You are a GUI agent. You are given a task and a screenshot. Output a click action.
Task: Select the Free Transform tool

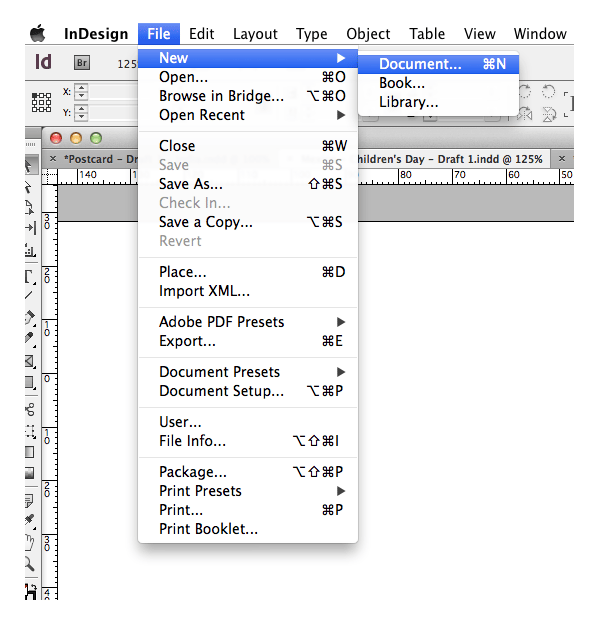pyautogui.click(x=30, y=431)
